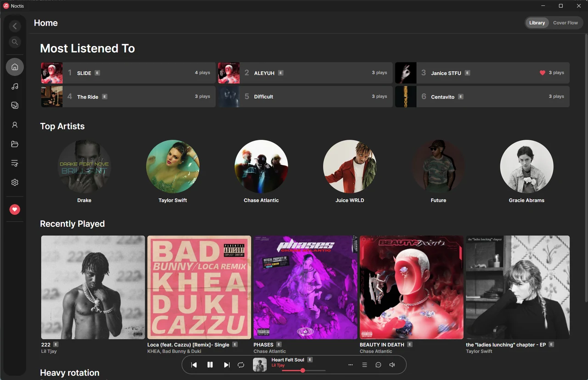The image size is (588, 380).
Task: Open the 222 album cover
Action: point(93,287)
